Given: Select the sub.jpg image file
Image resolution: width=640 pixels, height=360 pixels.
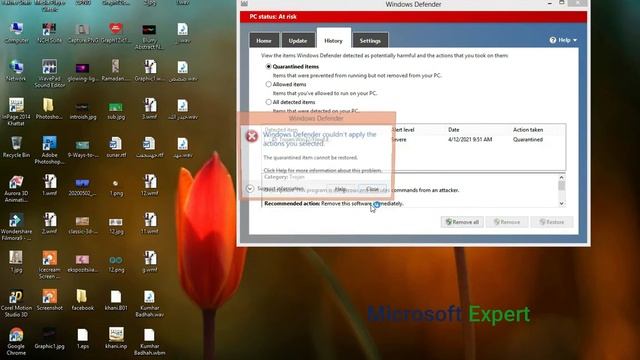Looking at the screenshot, I should [x=116, y=111].
